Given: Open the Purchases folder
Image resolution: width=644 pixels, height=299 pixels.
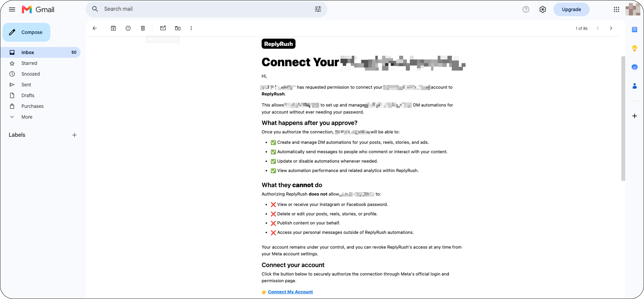Looking at the screenshot, I should click(x=40, y=106).
